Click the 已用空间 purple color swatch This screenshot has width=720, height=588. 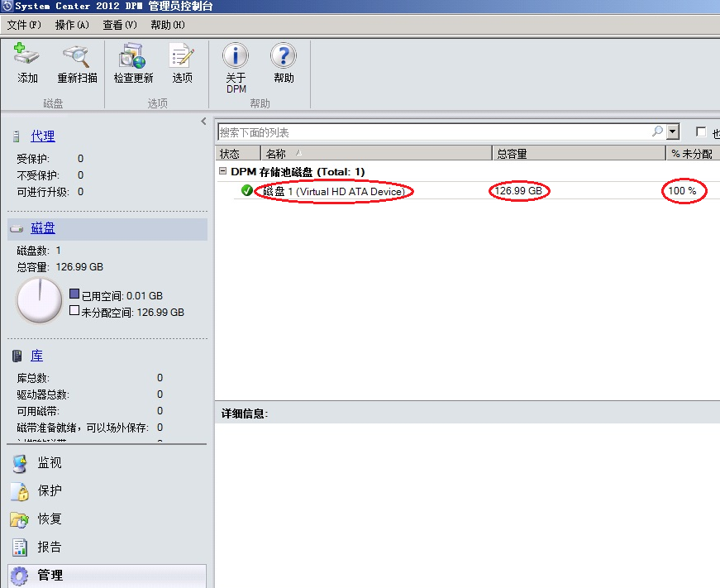(74, 294)
